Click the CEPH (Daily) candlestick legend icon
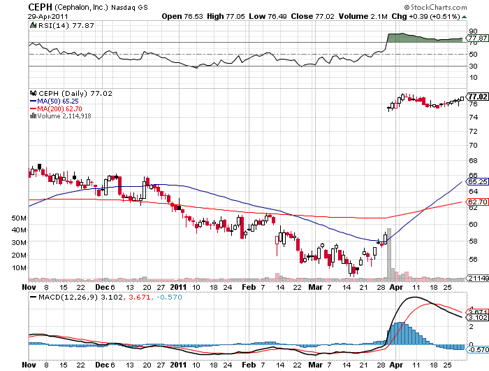Screen dimensions: 489x371 click(33, 93)
